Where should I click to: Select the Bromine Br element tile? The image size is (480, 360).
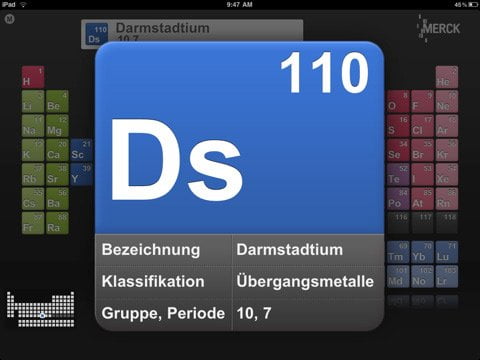click(x=422, y=150)
